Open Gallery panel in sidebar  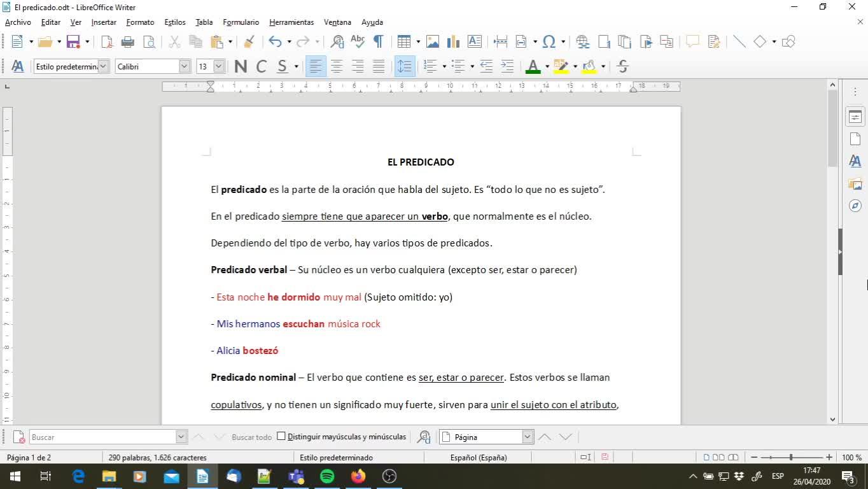855,184
